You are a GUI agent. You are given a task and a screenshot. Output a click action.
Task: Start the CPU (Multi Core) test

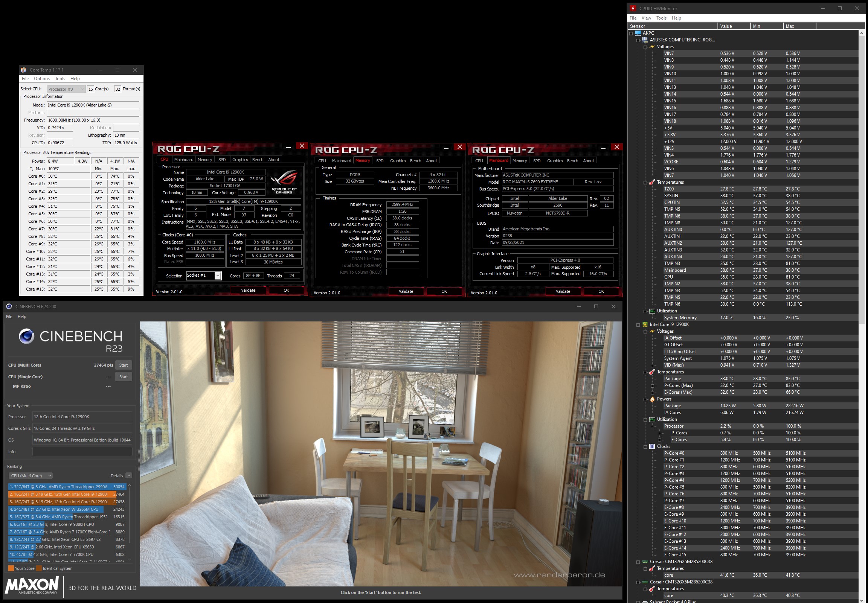[x=124, y=365]
